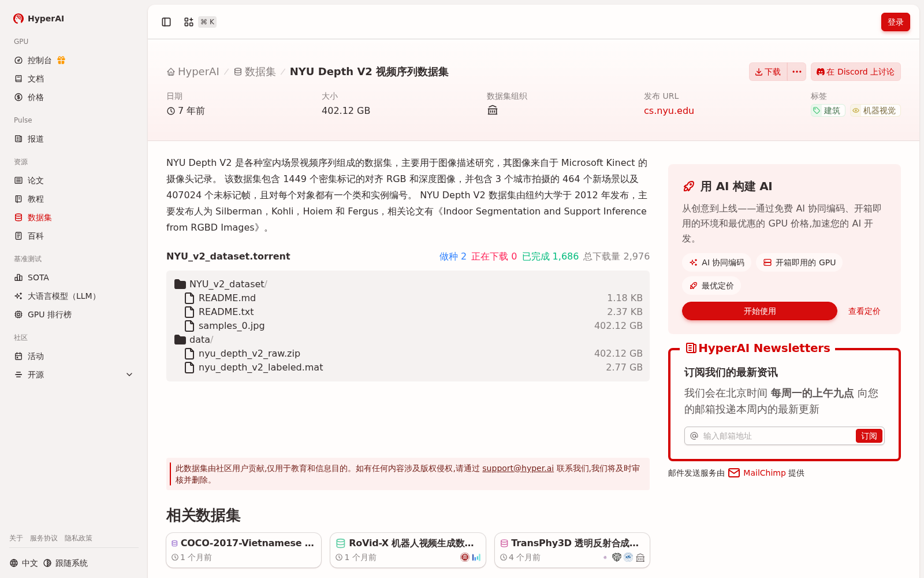Open 跟随系统 theme selector
Screen dimensions: 924x578
click(x=66, y=563)
